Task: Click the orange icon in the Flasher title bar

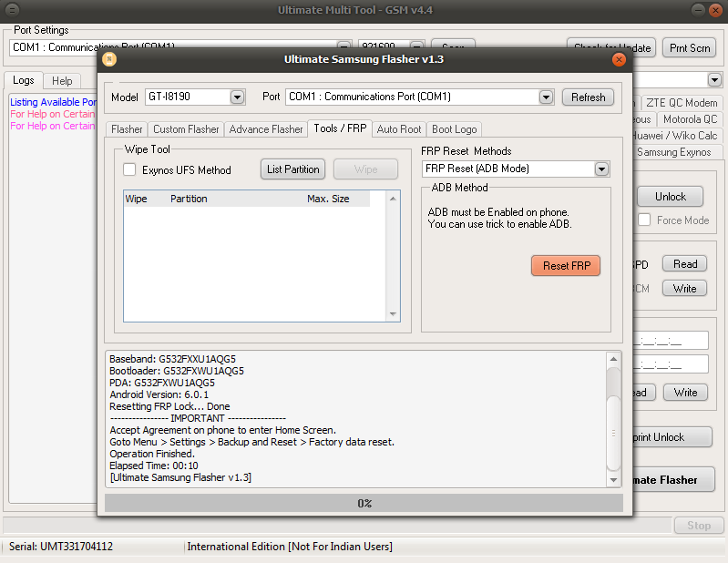Action: click(x=109, y=59)
